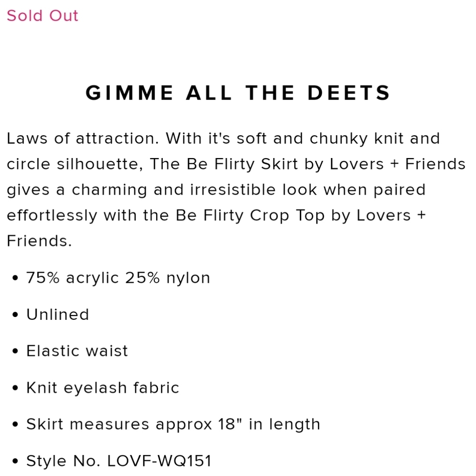Click the style code 'LOVF-WQ151'
476x476 pixels.
[x=159, y=461]
